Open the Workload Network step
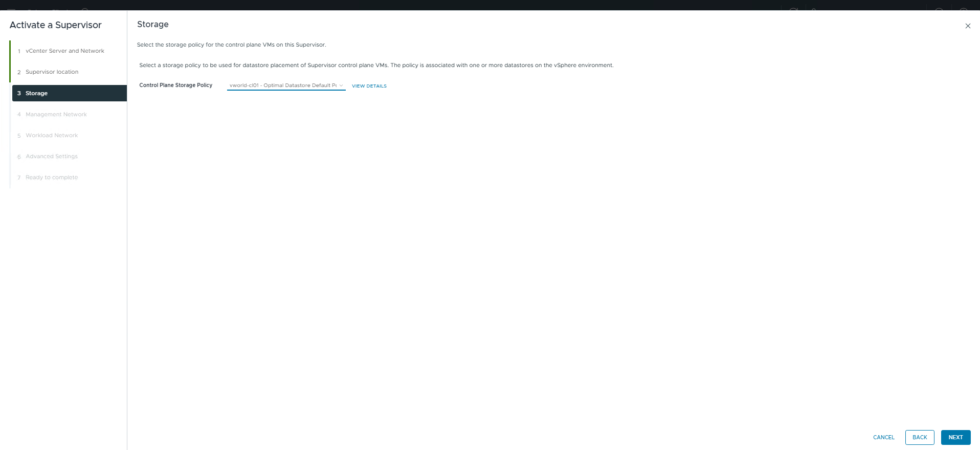Image resolution: width=980 pixels, height=450 pixels. (x=52, y=136)
